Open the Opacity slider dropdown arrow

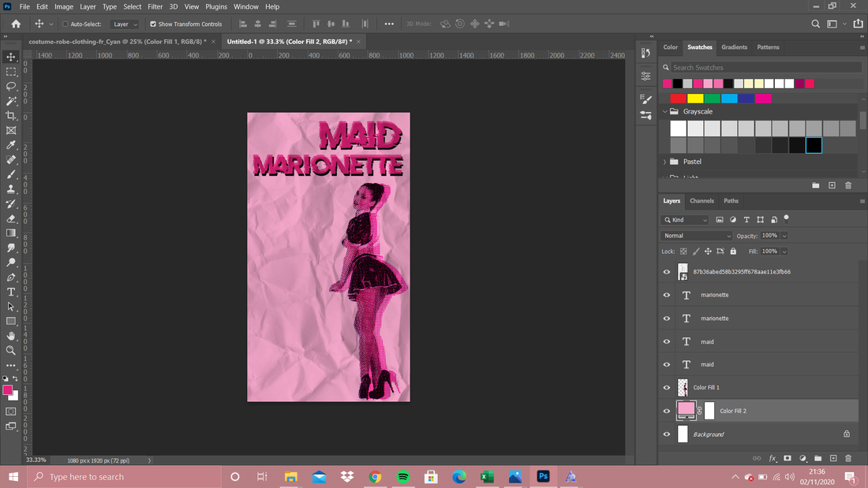pyautogui.click(x=784, y=236)
